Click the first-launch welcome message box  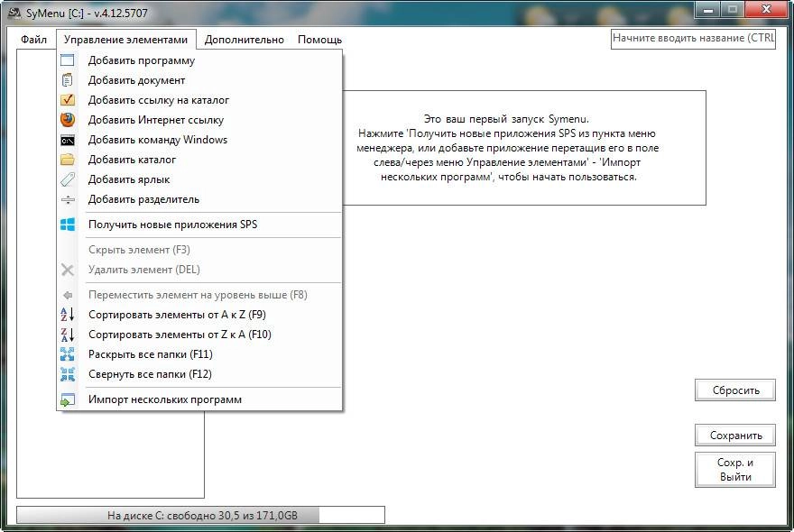coord(524,148)
